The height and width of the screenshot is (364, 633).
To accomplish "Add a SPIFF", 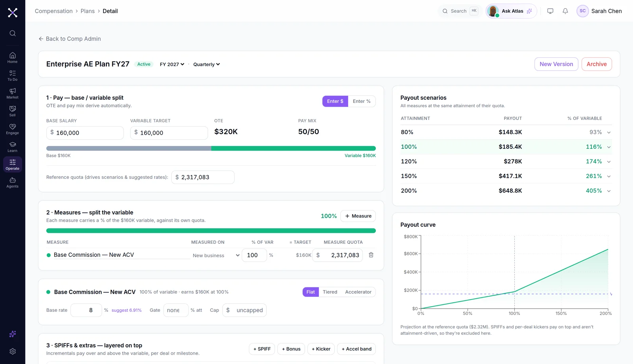I will click(x=262, y=349).
